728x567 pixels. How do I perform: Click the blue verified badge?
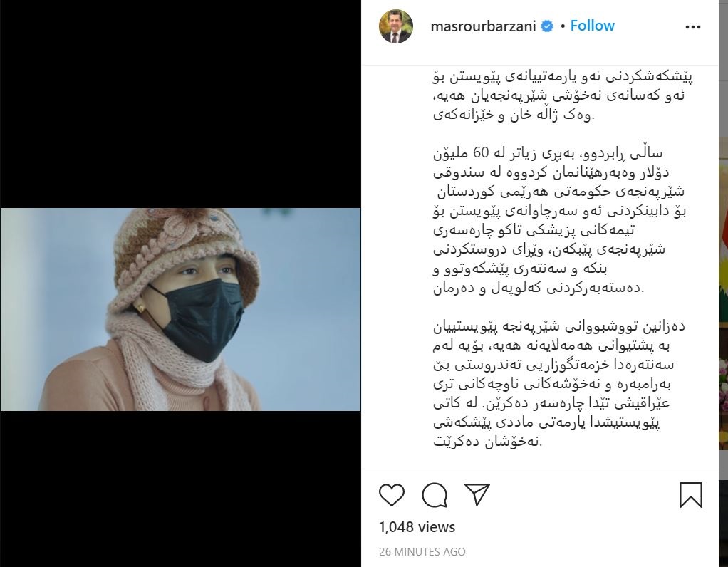[x=547, y=26]
